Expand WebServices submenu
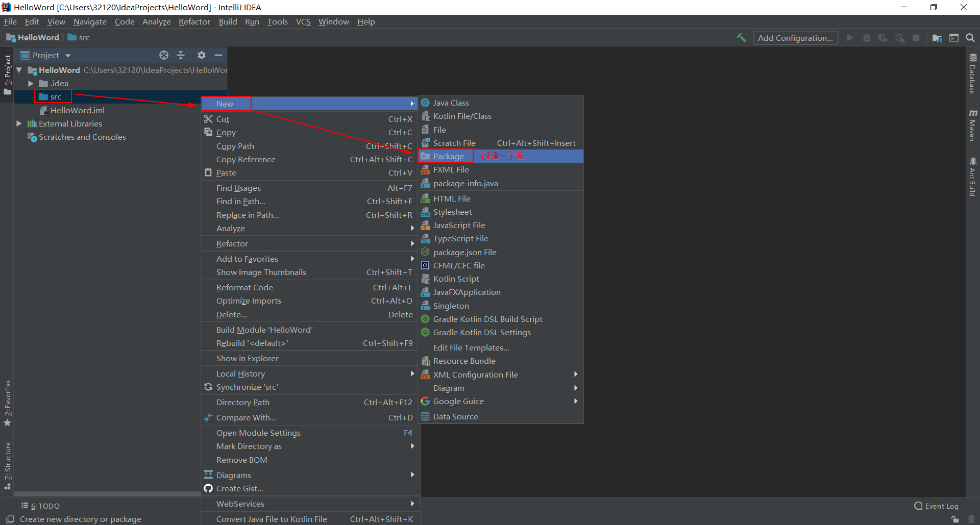Viewport: 980px width, 525px height. tap(310, 504)
